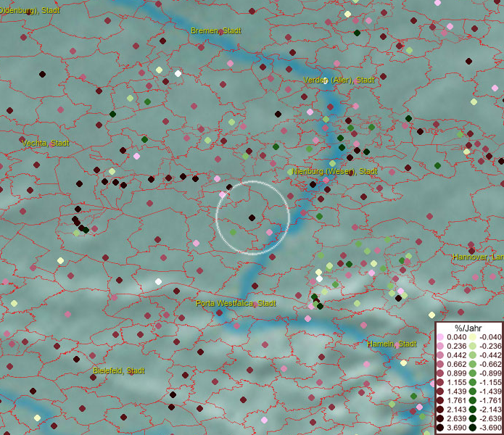Image resolution: width=504 pixels, height=435 pixels.
Task: Click the legend value text '-0.662'
Action: (490, 365)
